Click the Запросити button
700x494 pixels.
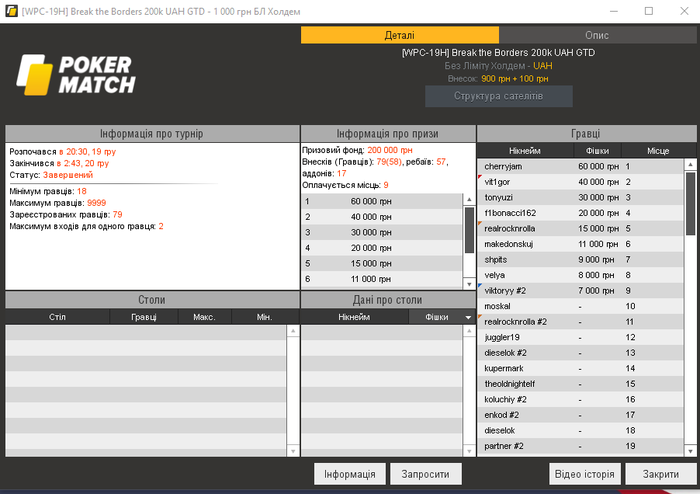(425, 474)
